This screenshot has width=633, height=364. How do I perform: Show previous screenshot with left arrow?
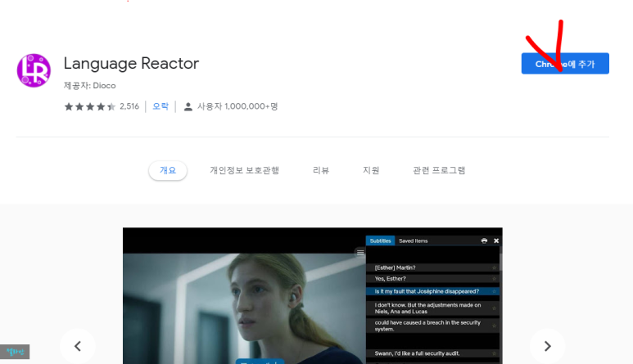78,346
